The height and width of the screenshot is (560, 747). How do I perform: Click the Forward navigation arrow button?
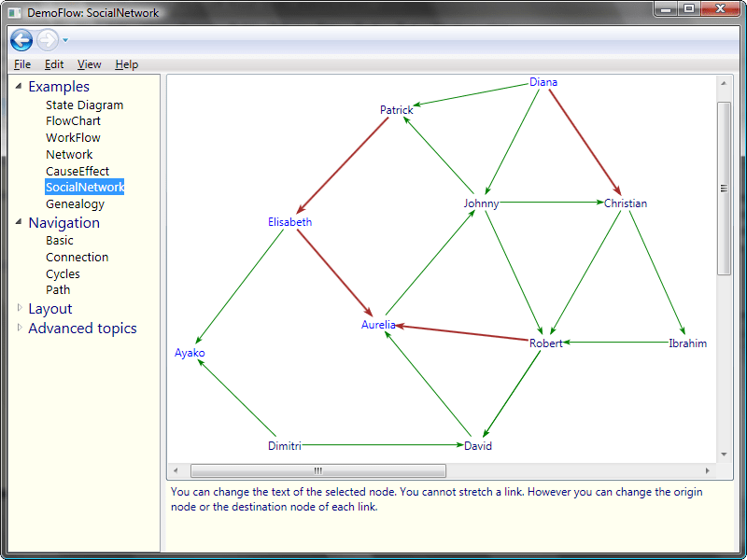point(47,39)
